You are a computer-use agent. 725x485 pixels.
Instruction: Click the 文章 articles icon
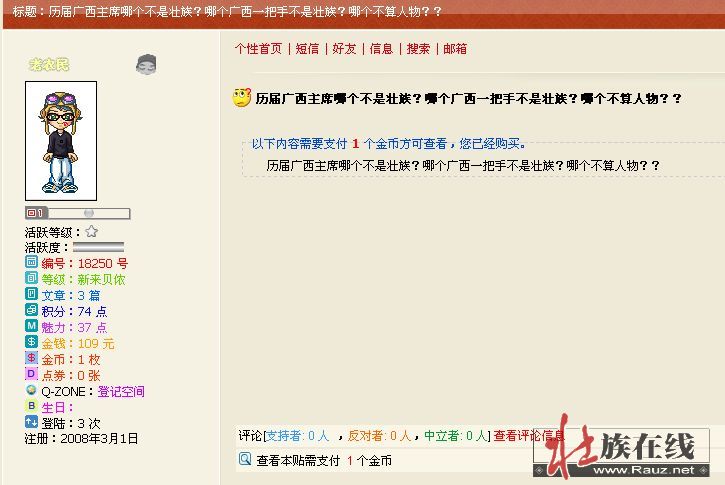coord(31,295)
